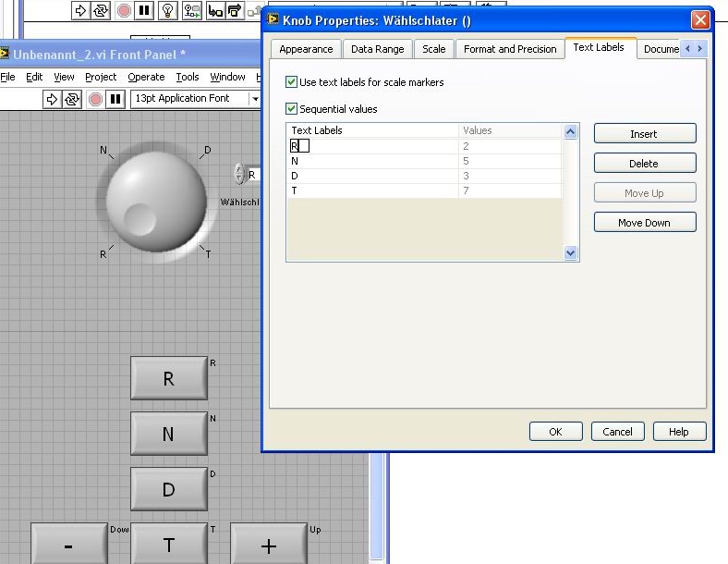Click the minus (Down) button

tap(69, 544)
